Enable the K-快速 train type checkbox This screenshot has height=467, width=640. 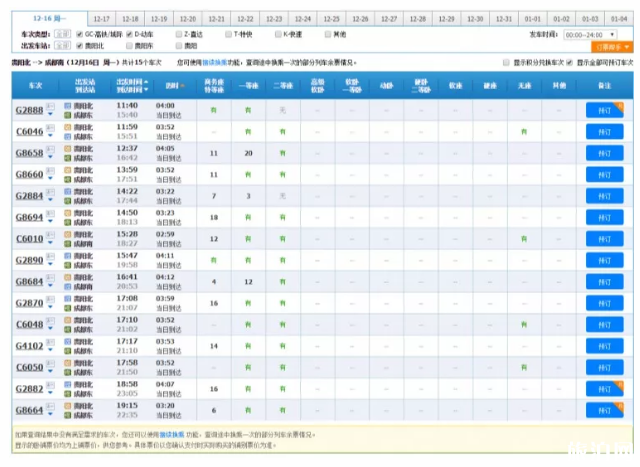[x=278, y=34]
